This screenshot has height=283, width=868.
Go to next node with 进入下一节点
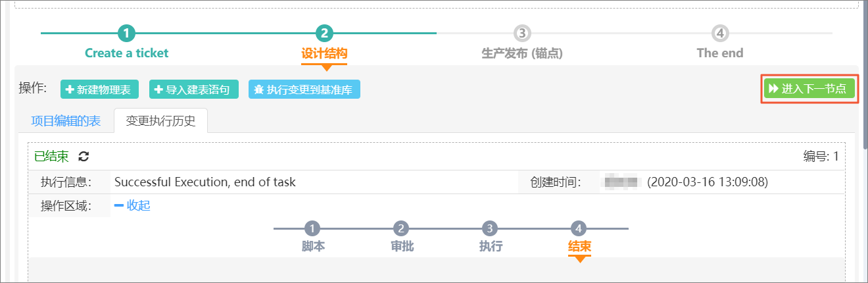[x=809, y=89]
